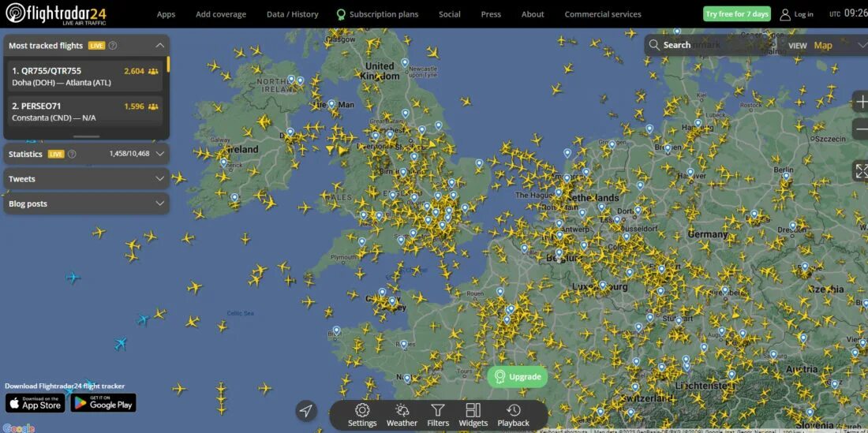Center map on my location arrow
The height and width of the screenshot is (433, 868).
point(306,411)
